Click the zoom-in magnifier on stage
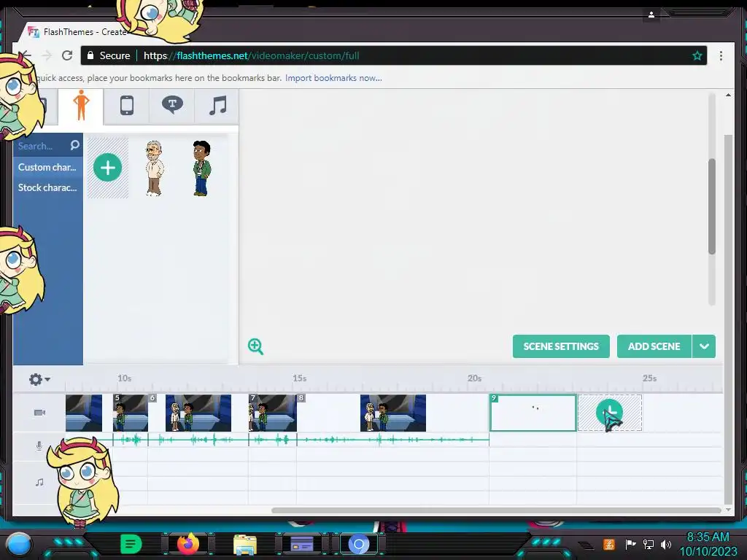The width and height of the screenshot is (747, 560). (x=255, y=346)
